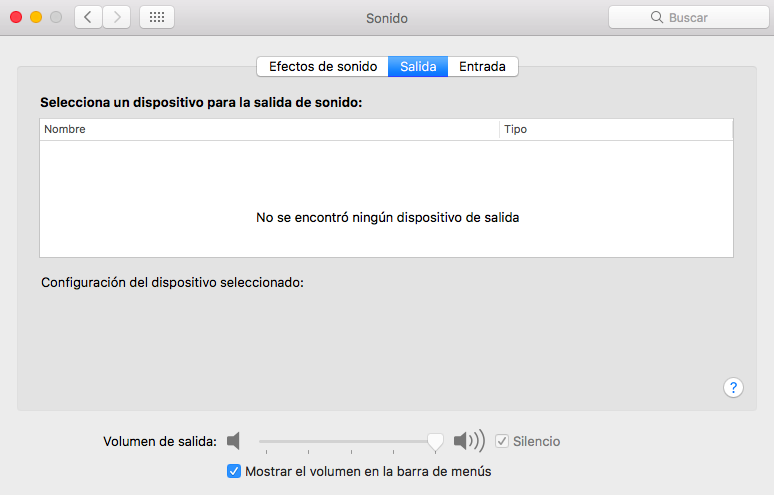This screenshot has width=774, height=495.
Task: Click the empty output device list area
Action: pyautogui.click(x=386, y=180)
